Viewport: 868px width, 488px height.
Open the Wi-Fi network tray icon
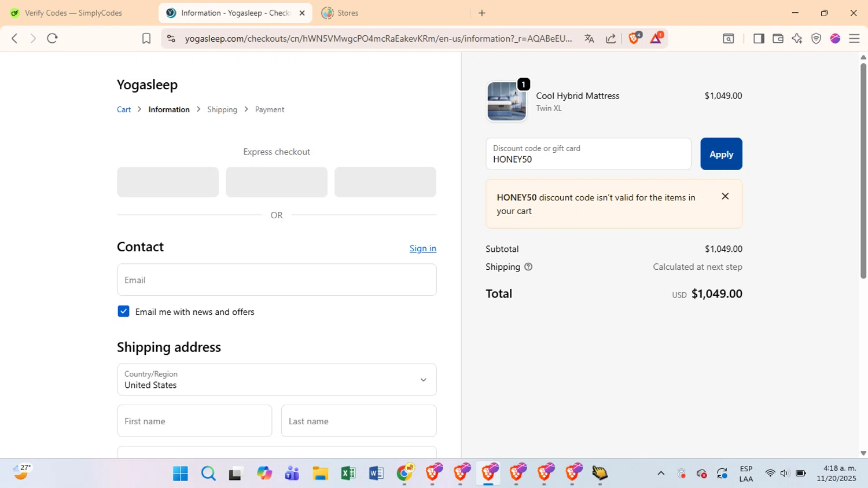(x=770, y=474)
